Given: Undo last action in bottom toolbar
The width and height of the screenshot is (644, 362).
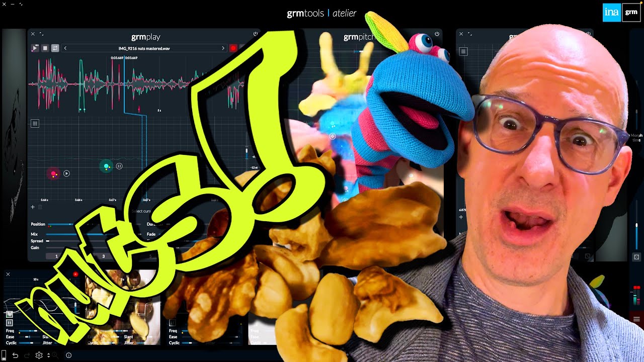Looking at the screenshot, I should [x=16, y=355].
